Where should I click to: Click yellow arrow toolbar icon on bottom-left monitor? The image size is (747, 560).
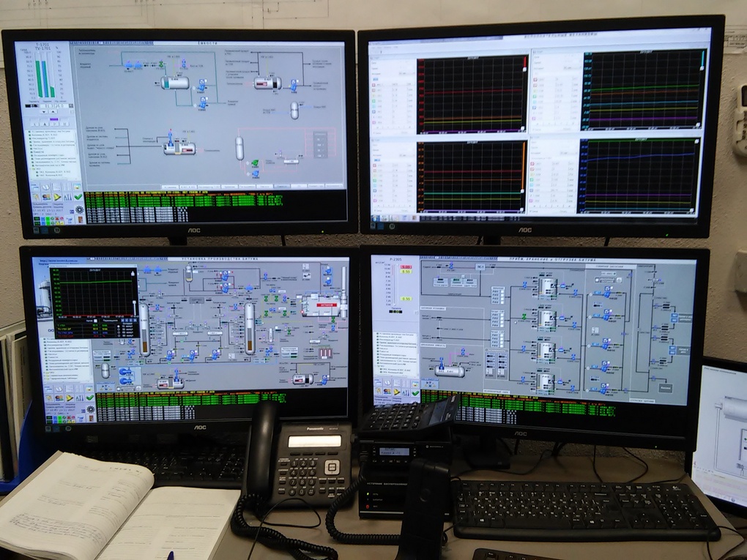coord(70,398)
